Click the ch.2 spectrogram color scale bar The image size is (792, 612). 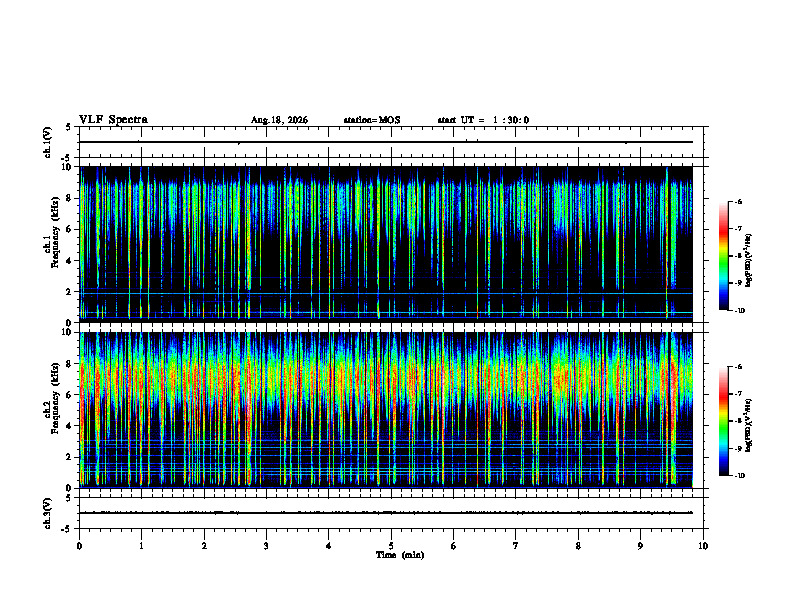pyautogui.click(x=724, y=421)
